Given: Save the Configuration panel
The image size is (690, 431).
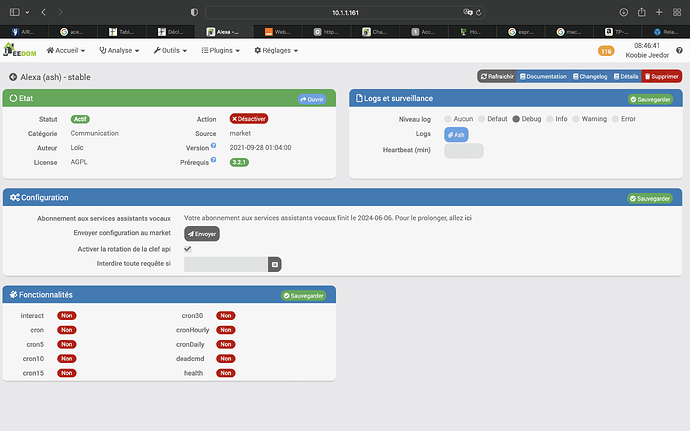Looking at the screenshot, I should coord(650,199).
